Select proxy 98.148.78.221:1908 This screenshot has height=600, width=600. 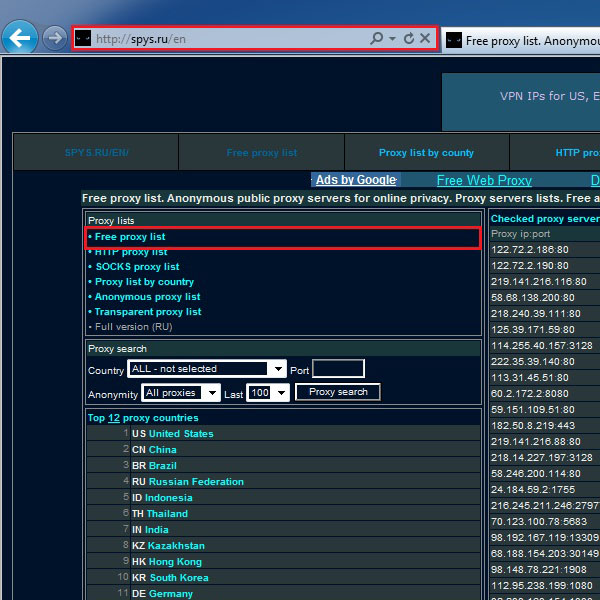tap(539, 570)
